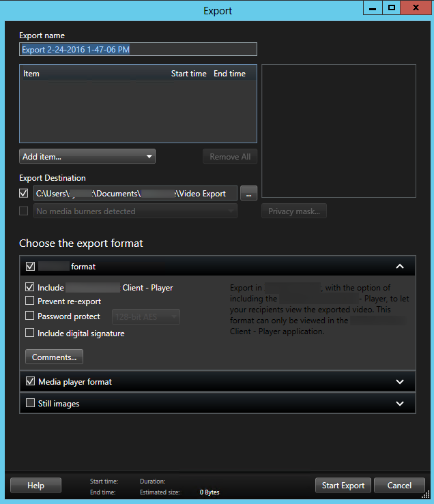Enable the Still images checkbox
The width and height of the screenshot is (434, 504).
(x=30, y=404)
